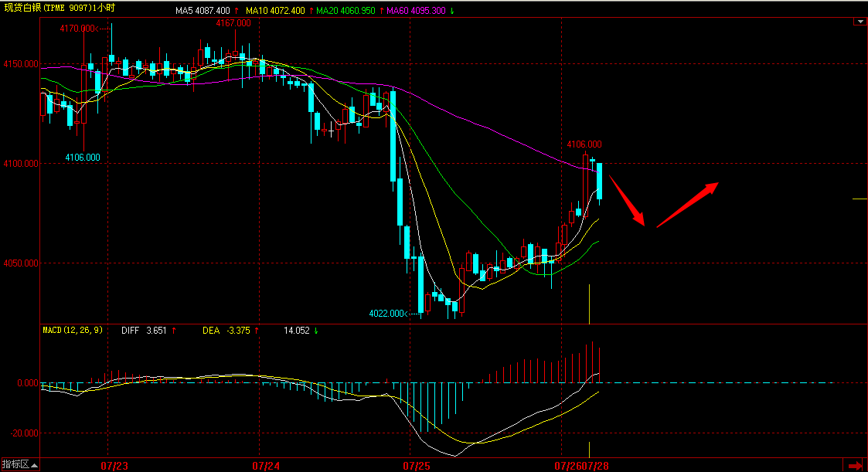This screenshot has width=868, height=472.
Task: Click the -20.000 MACD axis label
Action: click(x=24, y=433)
